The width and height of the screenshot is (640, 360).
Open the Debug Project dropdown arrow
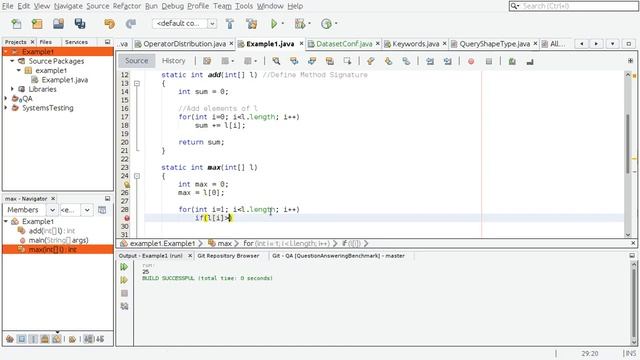(x=309, y=24)
